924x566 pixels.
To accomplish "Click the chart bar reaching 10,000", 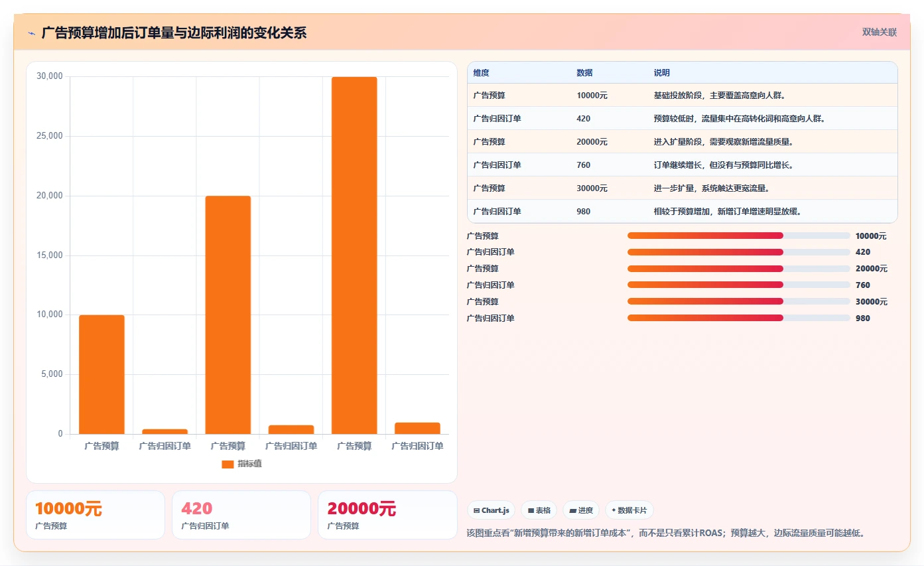I will [101, 374].
